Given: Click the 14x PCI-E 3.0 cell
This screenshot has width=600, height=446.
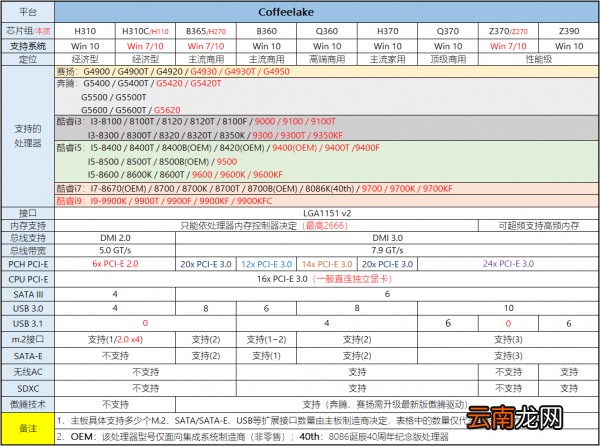Looking at the screenshot, I should (327, 264).
